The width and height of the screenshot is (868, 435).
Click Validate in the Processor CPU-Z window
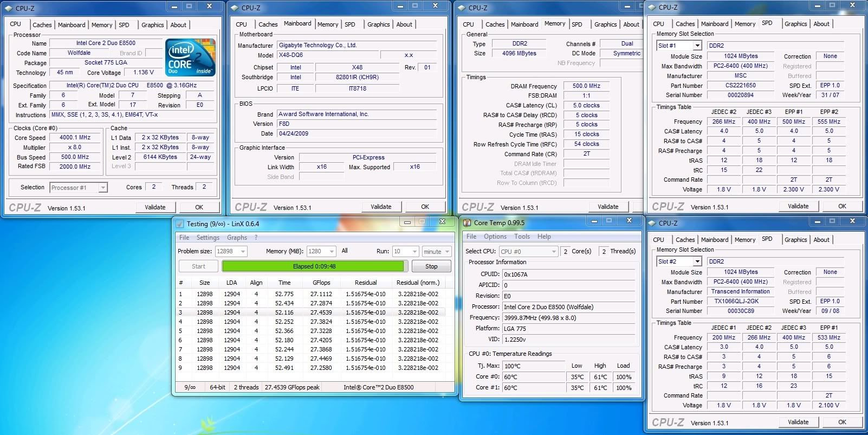[155, 207]
